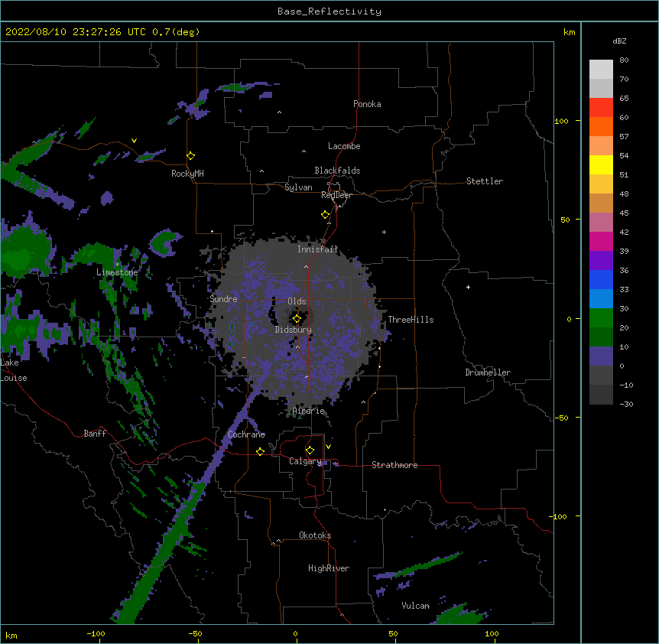The image size is (659, 644).
Task: Pick the deep orange 57–60 dBZ swatch
Action: (x=601, y=126)
